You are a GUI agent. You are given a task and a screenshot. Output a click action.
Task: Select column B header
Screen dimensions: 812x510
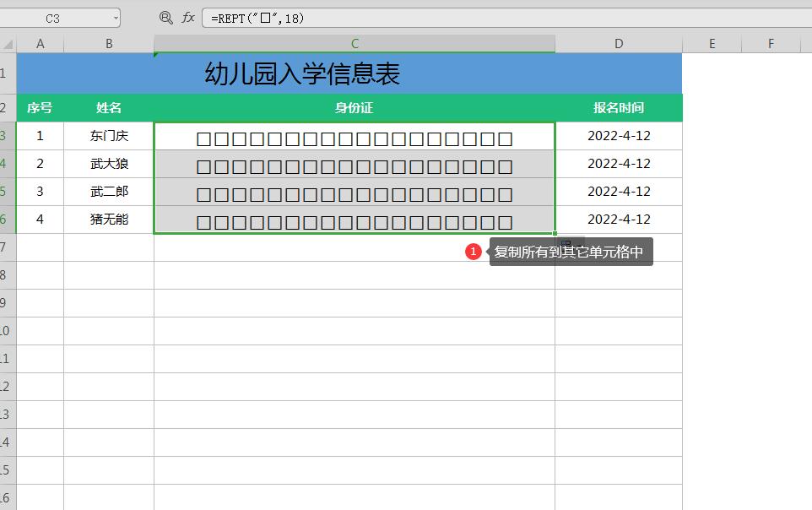pos(109,44)
